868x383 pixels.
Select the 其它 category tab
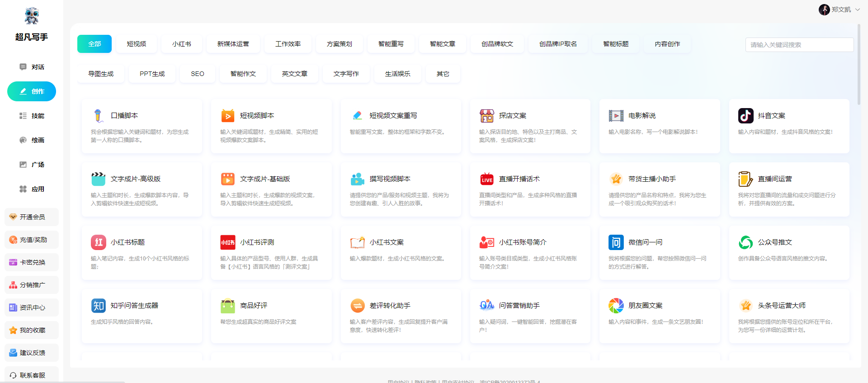(443, 74)
